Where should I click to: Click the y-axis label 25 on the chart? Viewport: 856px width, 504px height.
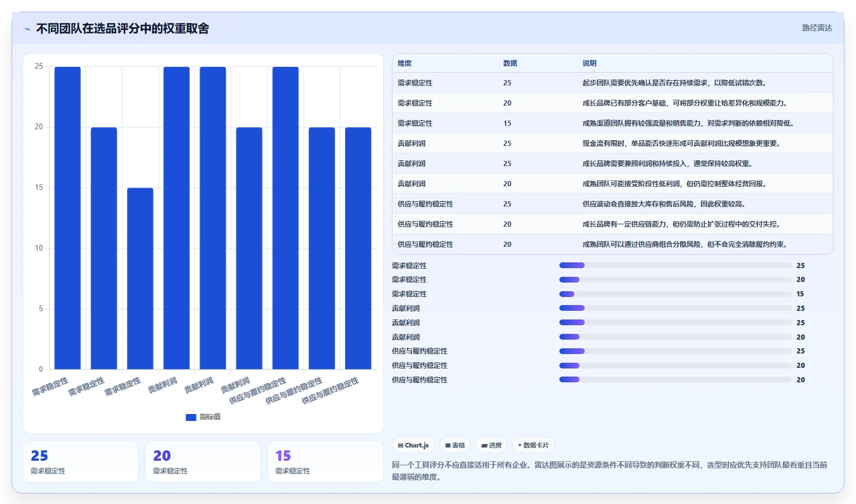pos(39,66)
